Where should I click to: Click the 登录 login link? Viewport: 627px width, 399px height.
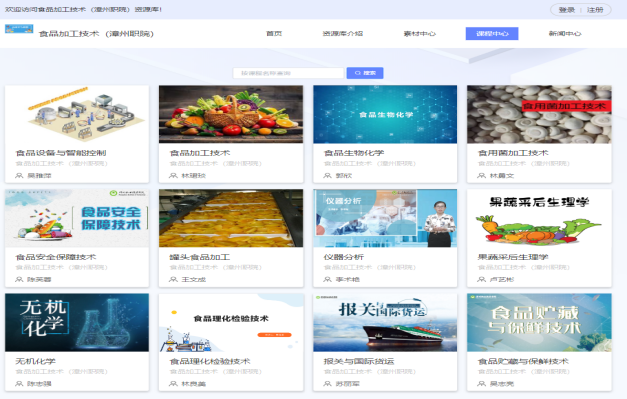pyautogui.click(x=566, y=10)
